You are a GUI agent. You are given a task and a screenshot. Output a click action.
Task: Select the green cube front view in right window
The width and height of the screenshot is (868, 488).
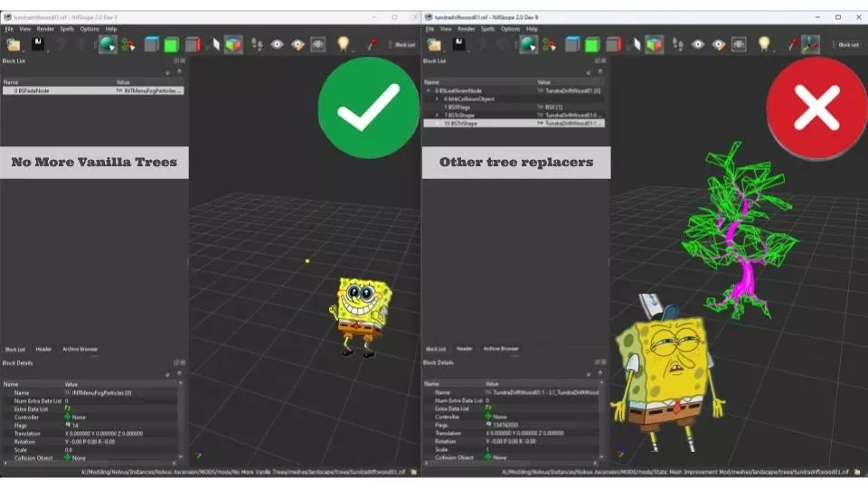coord(592,44)
